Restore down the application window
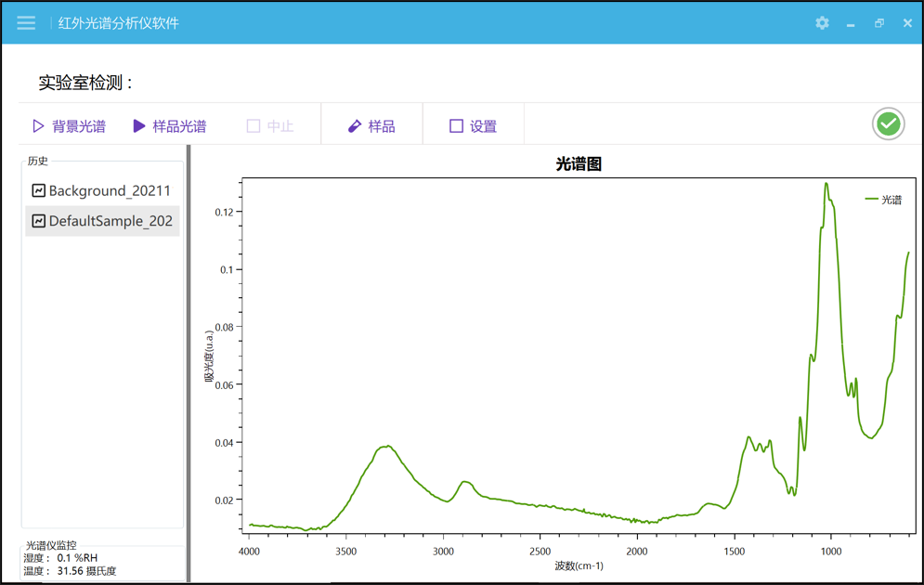924x585 pixels. 879,23
